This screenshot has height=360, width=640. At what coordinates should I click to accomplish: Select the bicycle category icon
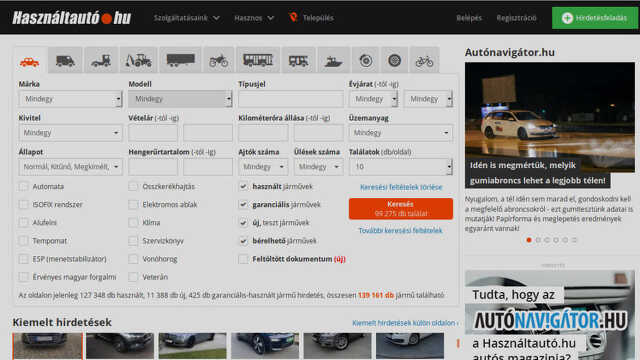pos(424,61)
